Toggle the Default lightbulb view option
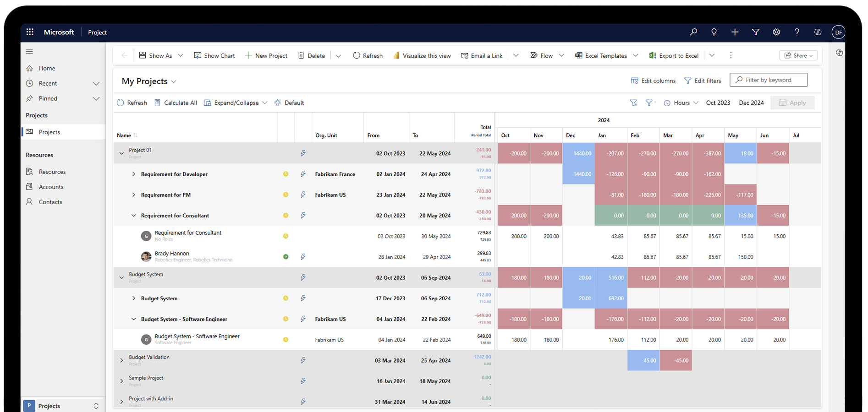The width and height of the screenshot is (868, 412). pos(278,103)
